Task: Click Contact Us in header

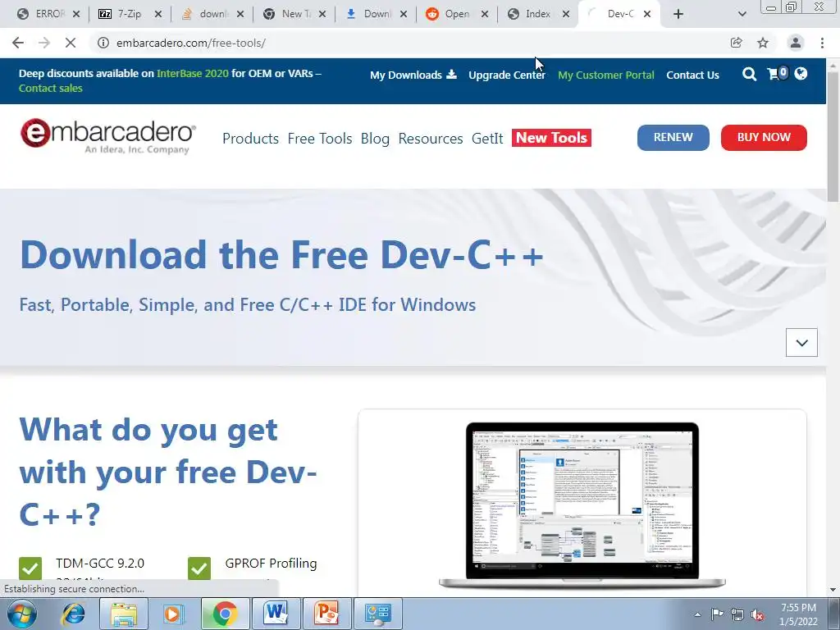Action: (x=692, y=75)
